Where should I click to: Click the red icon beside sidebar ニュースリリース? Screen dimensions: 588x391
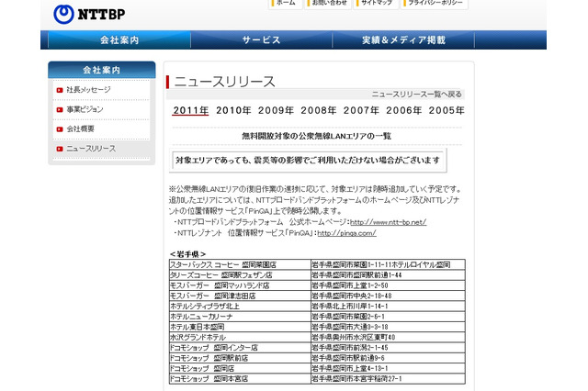(x=59, y=149)
